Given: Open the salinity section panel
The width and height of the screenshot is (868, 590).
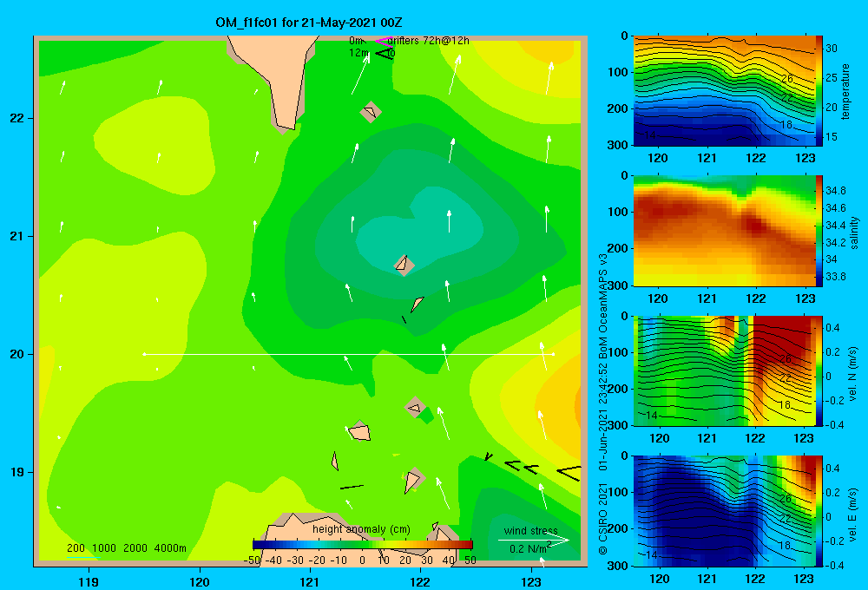Looking at the screenshot, I should pos(724,231).
